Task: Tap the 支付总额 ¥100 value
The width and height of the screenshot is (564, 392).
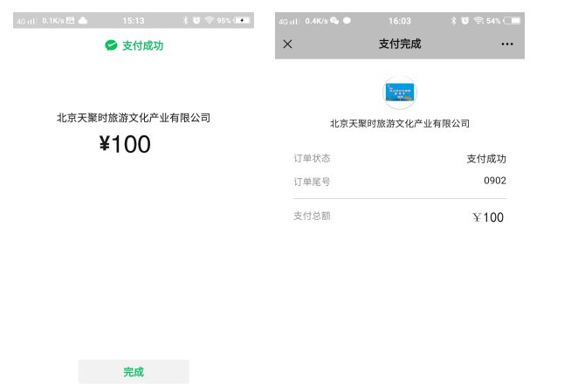Action: (488, 217)
